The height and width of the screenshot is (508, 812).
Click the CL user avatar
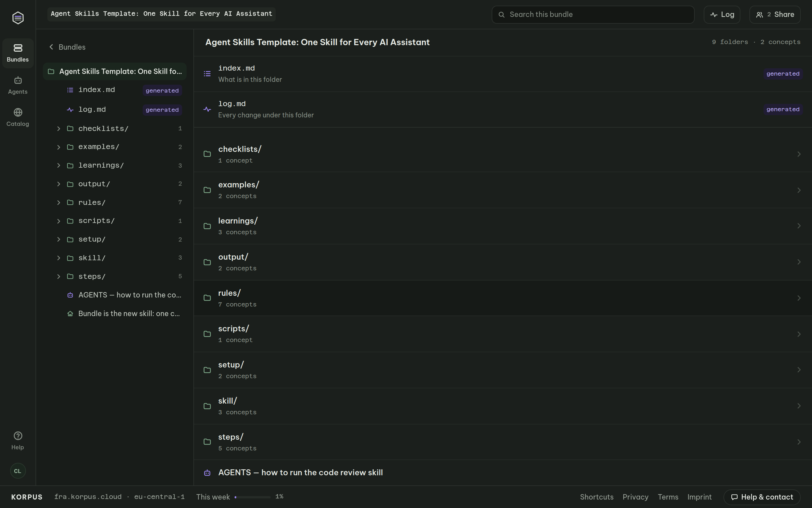point(18,471)
